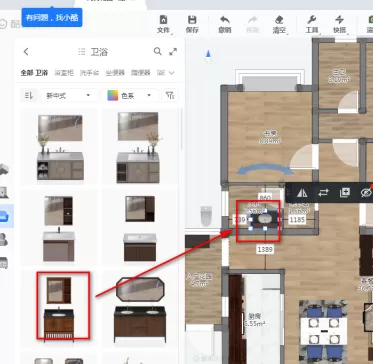Image resolution: width=373 pixels, height=364 pixels.
Task: Click the 1185 dimension label
Action: click(298, 220)
